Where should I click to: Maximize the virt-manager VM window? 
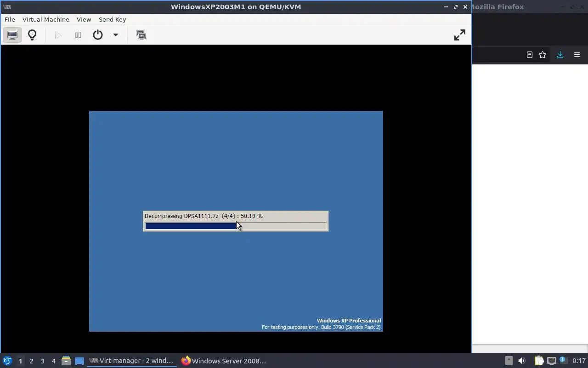click(455, 7)
